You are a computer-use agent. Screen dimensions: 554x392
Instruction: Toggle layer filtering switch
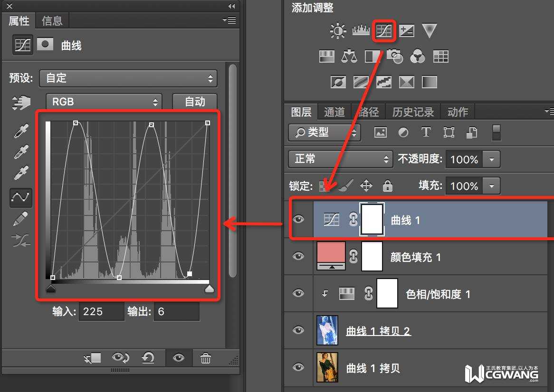click(x=496, y=132)
